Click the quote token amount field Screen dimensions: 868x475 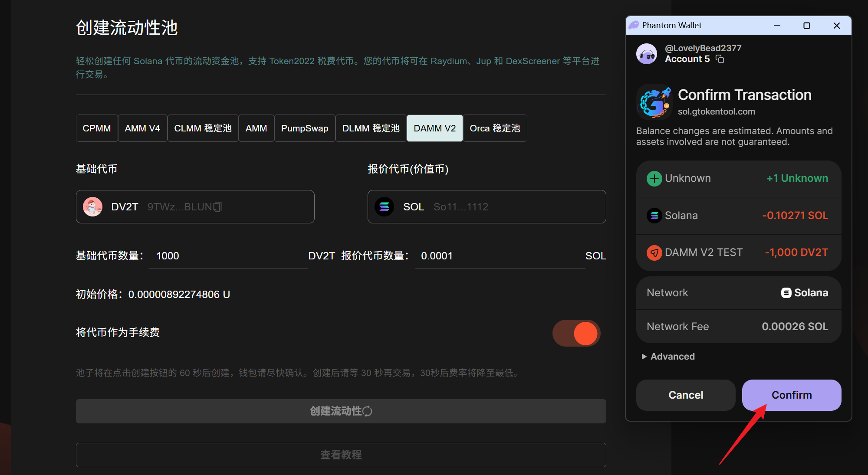[x=499, y=256]
